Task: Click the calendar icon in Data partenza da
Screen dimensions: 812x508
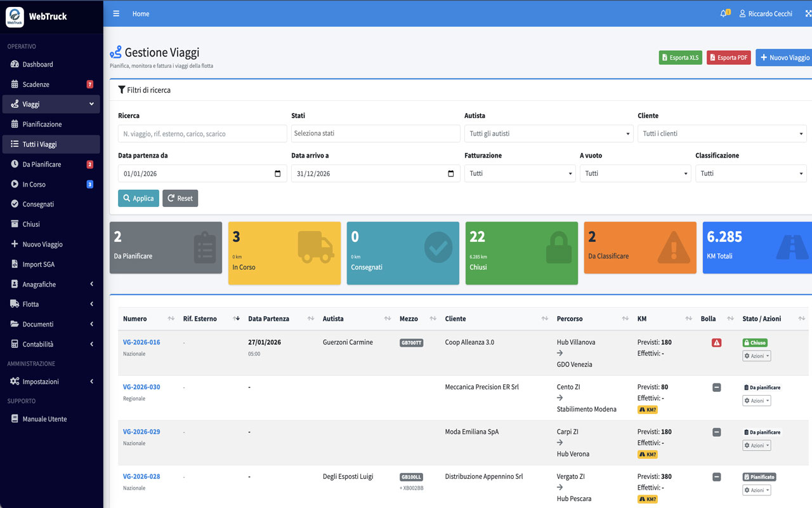Action: [277, 173]
